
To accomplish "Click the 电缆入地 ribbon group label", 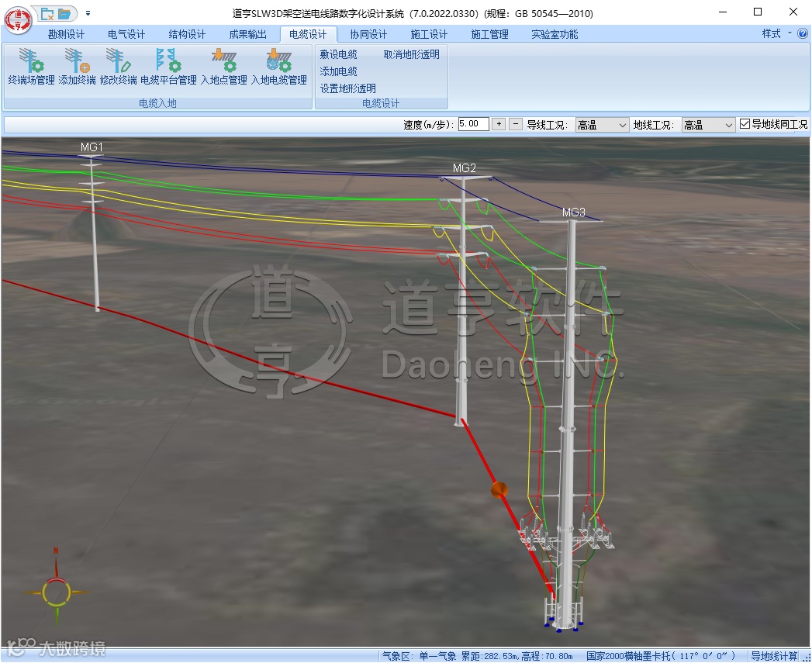I will (158, 103).
